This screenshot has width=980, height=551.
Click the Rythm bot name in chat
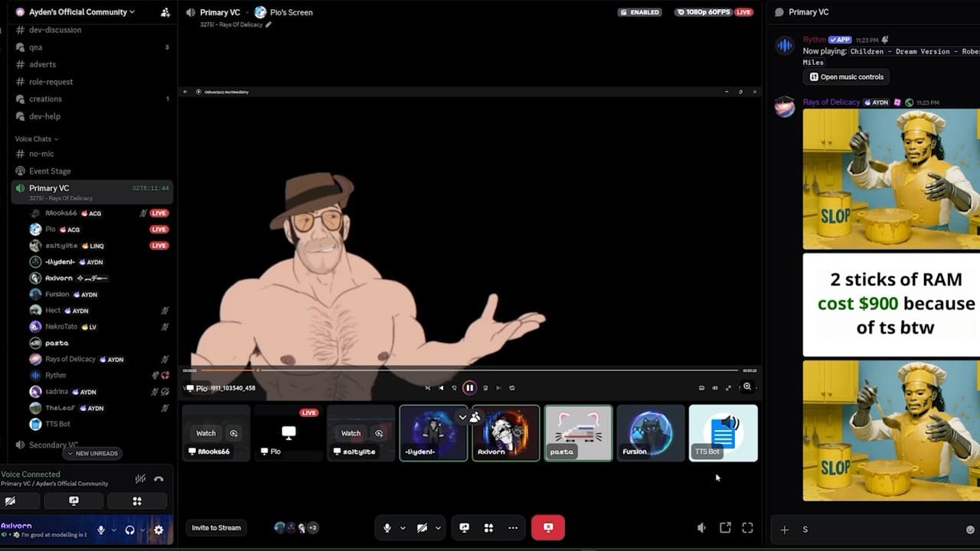click(x=814, y=40)
